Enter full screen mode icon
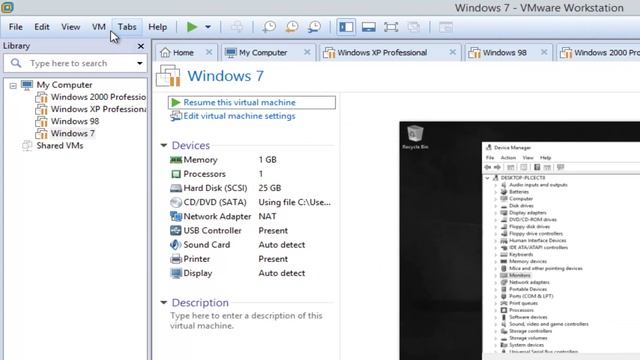Screen dimensions: 640x360 coord(391,27)
